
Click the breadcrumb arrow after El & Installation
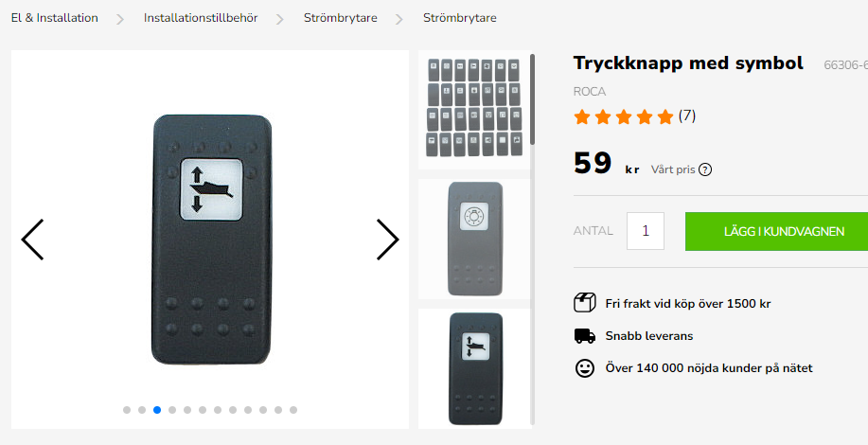point(120,19)
